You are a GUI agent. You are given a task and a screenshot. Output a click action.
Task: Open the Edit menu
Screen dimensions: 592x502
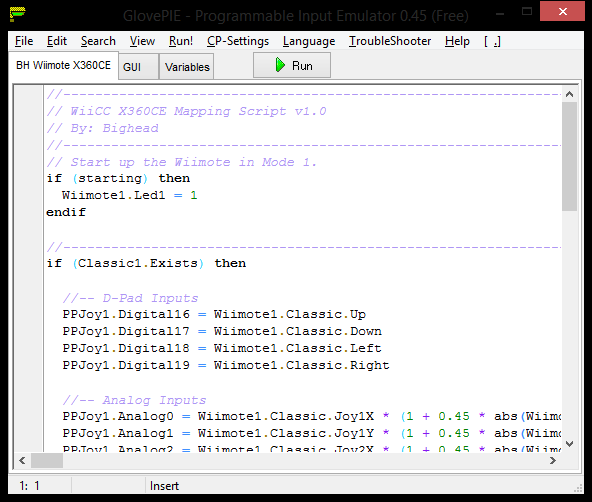(x=57, y=41)
